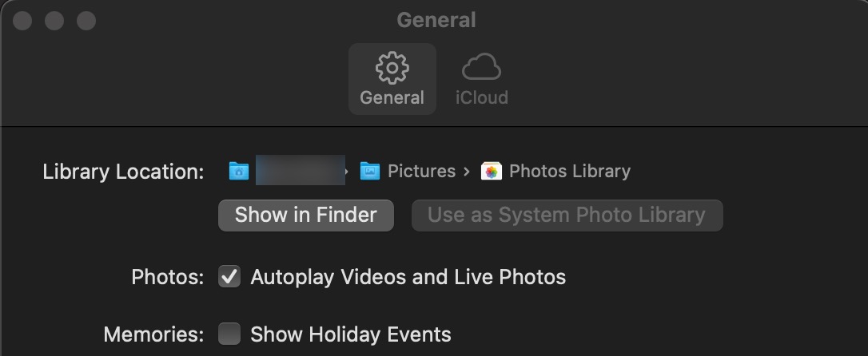Viewport: 868px width, 356px height.
Task: Tick the Show Holiday Events checkbox
Action: click(229, 334)
